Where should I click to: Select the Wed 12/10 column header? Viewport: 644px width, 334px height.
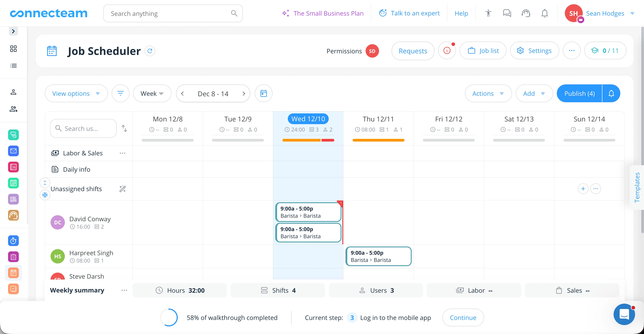click(308, 119)
